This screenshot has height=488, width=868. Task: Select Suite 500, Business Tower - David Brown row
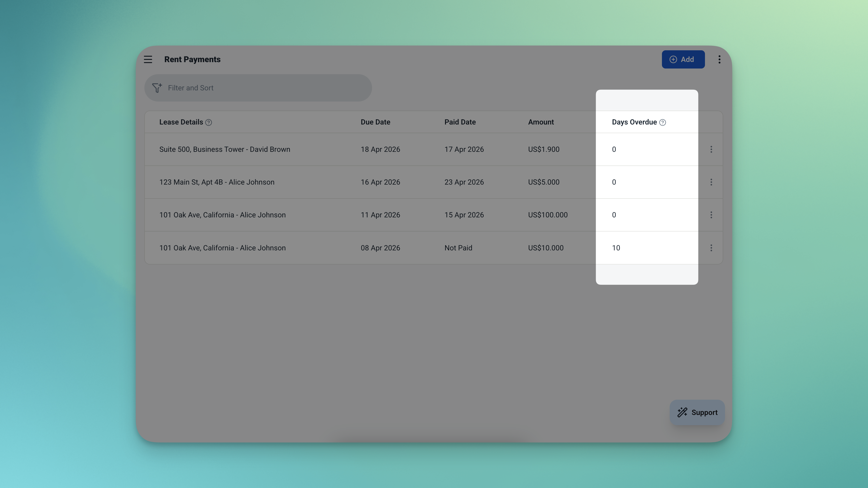tap(225, 149)
